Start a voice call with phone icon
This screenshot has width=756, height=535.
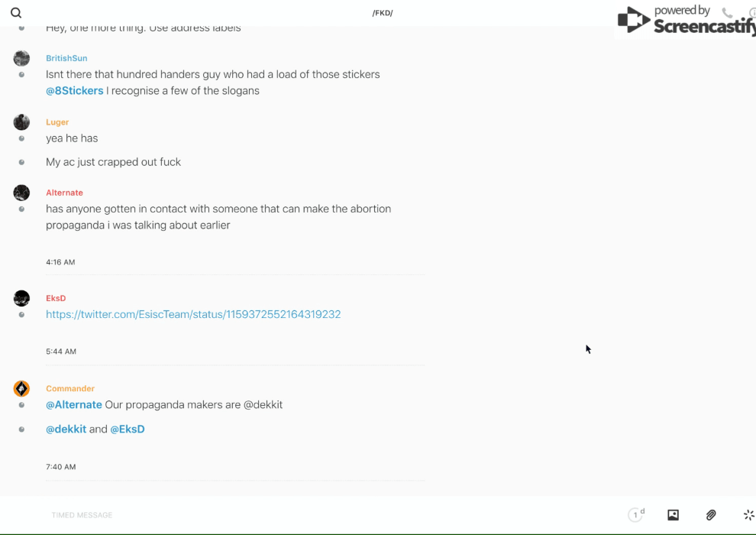[727, 13]
